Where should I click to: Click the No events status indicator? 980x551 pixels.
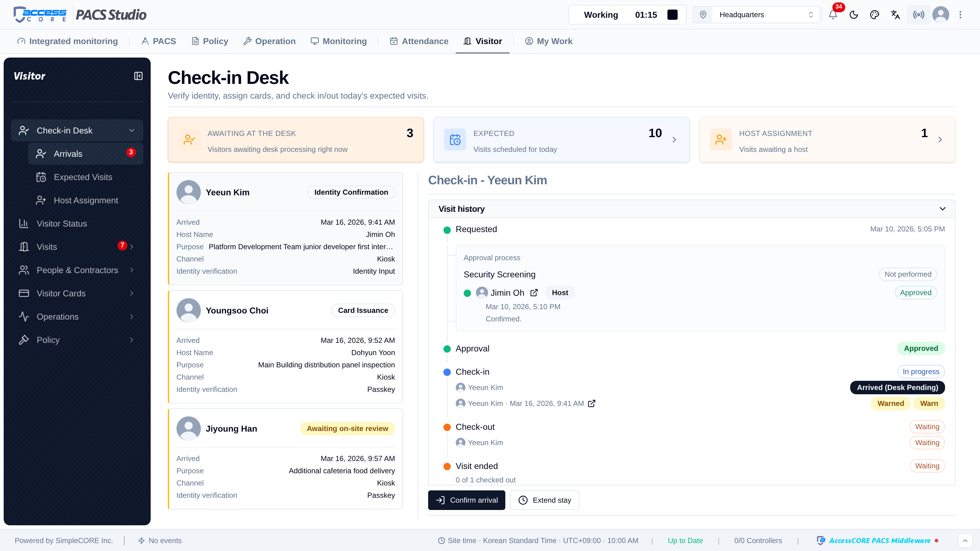click(x=160, y=540)
